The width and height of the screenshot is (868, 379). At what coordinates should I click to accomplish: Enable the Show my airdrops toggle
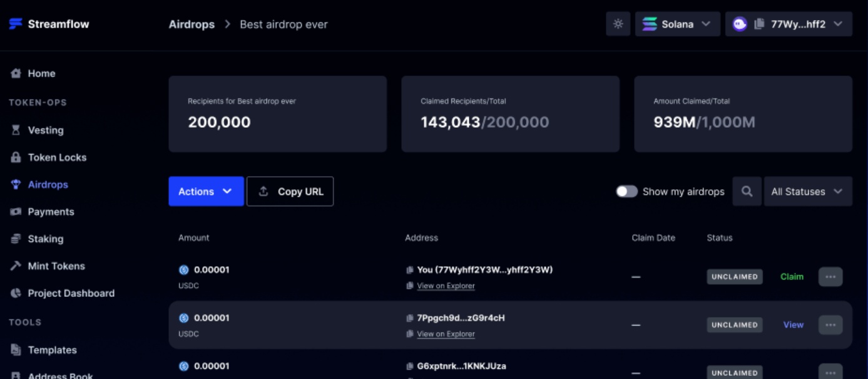point(626,192)
